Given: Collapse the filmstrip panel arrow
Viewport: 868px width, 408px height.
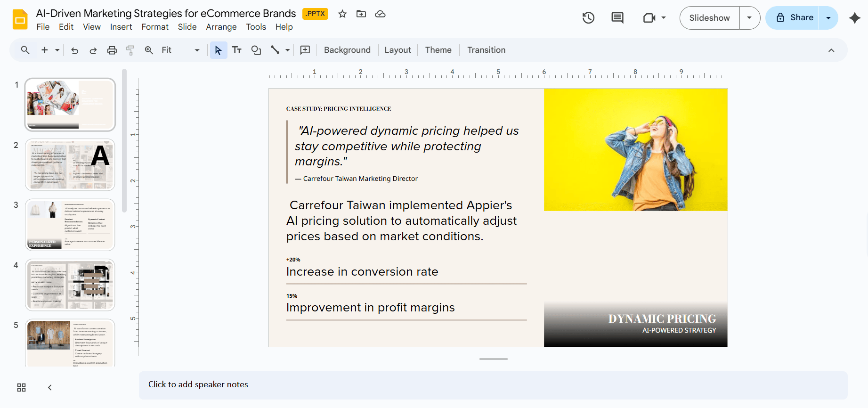Looking at the screenshot, I should (x=49, y=387).
